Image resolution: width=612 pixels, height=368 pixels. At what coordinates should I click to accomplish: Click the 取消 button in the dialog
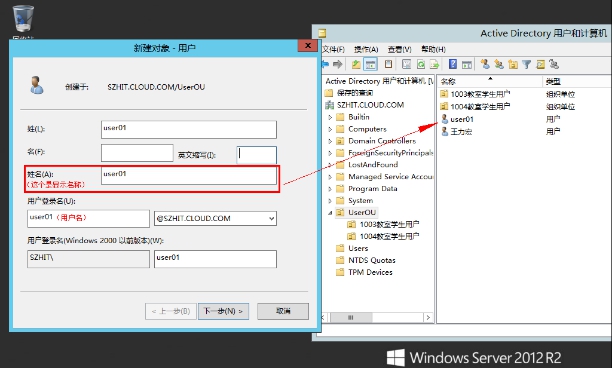(x=283, y=311)
